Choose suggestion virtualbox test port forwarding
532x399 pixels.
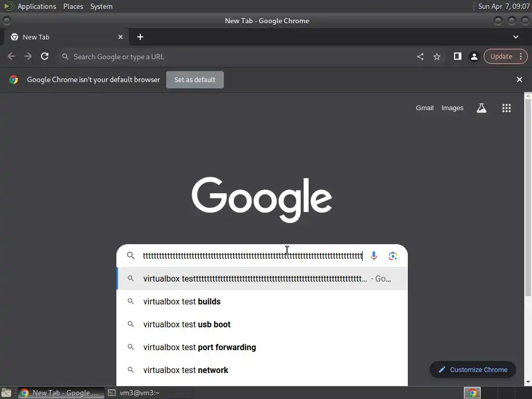[x=262, y=347]
